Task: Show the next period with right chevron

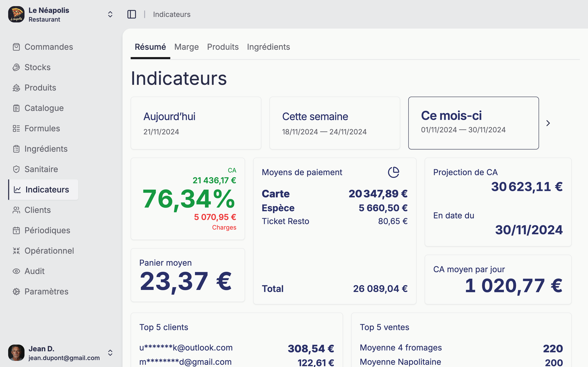Action: click(x=548, y=123)
